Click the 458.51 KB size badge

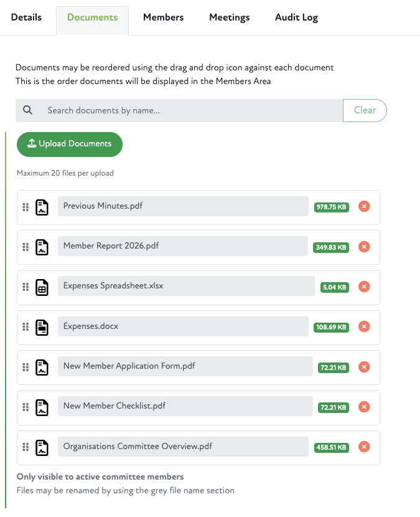(332, 447)
